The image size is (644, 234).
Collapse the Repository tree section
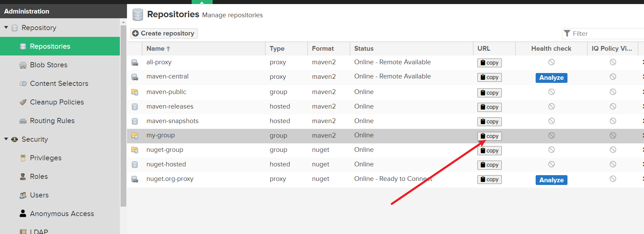click(6, 27)
